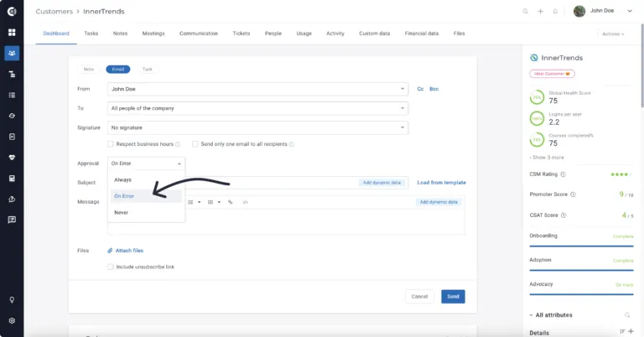Screen dimensions: 644x337
Task: Click the plus icon in Details row
Action: [631, 331]
